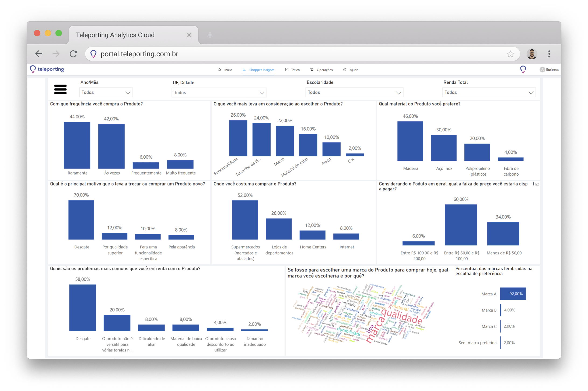The image size is (588, 391).
Task: Click browser reload icon
Action: click(x=73, y=54)
